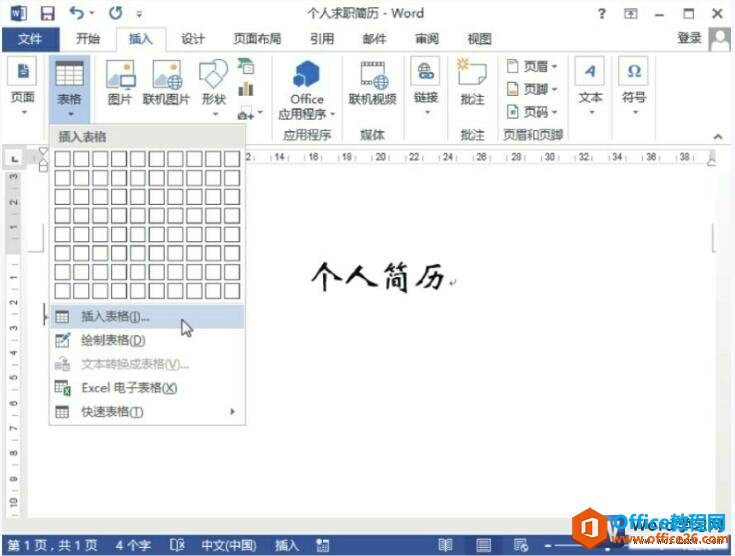Click 中文(中国) language indicator
This screenshot has width=735, height=556.
coord(229,545)
